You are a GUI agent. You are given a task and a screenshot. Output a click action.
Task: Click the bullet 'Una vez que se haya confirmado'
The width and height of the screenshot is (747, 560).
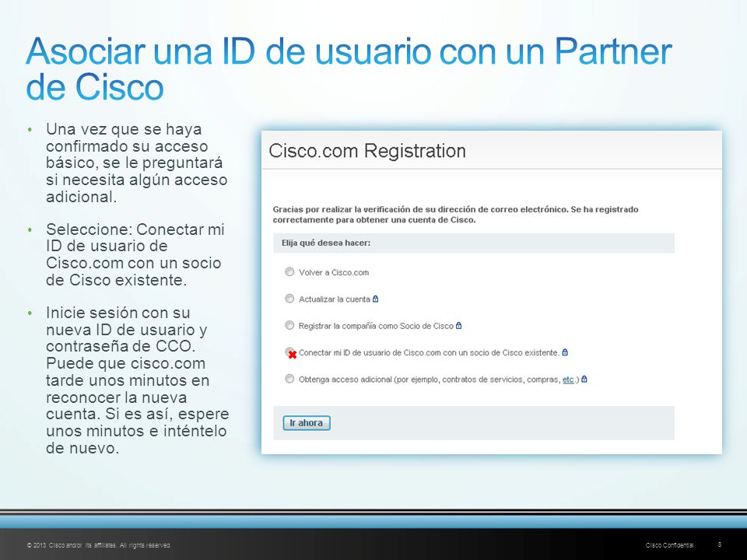[137, 163]
